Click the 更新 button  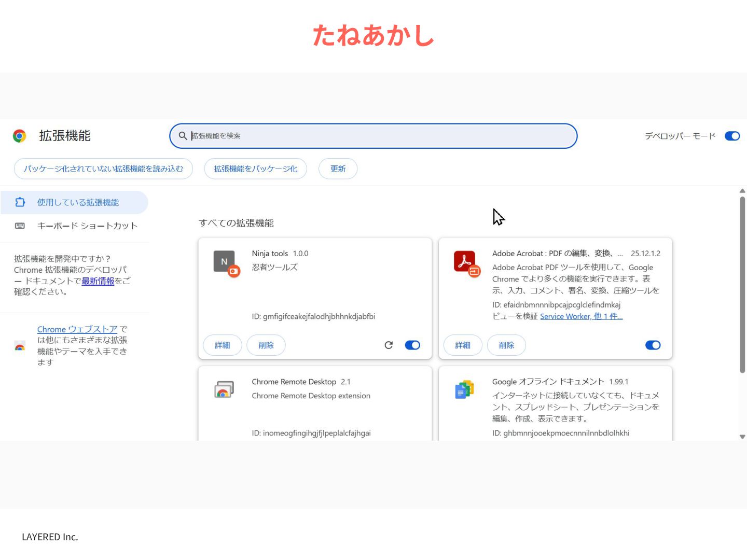[338, 169]
